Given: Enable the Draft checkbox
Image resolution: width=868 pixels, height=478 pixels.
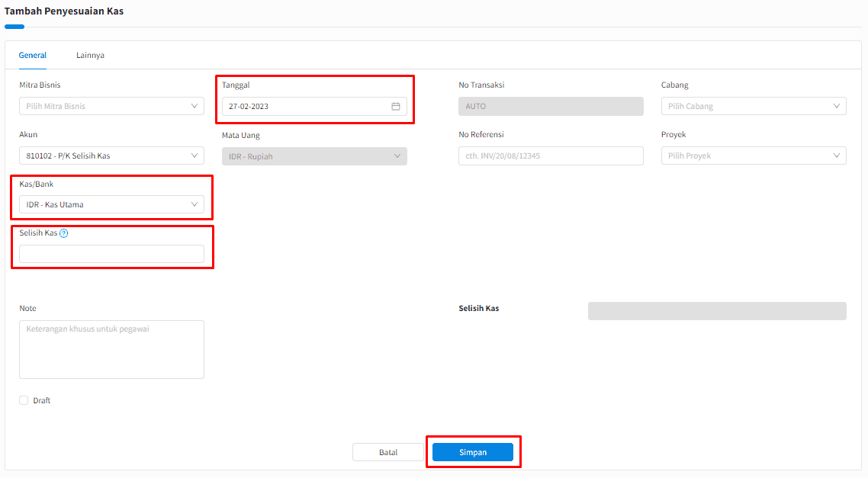Looking at the screenshot, I should click(24, 400).
